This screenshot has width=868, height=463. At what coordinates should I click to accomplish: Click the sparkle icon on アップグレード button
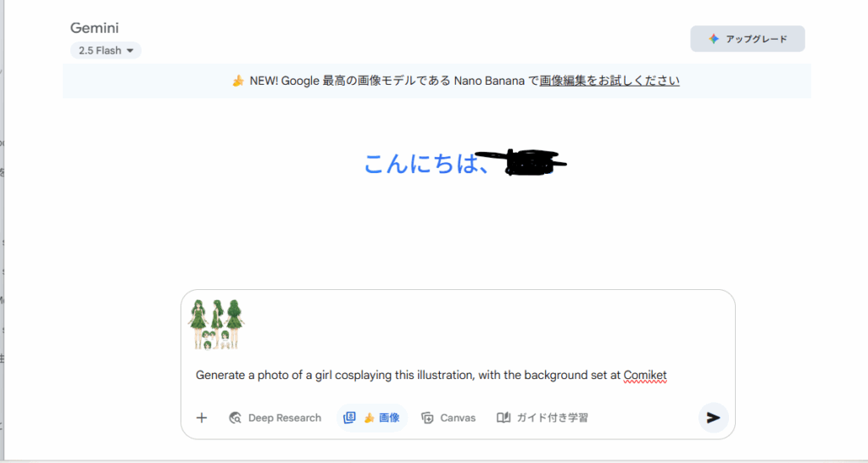point(714,39)
